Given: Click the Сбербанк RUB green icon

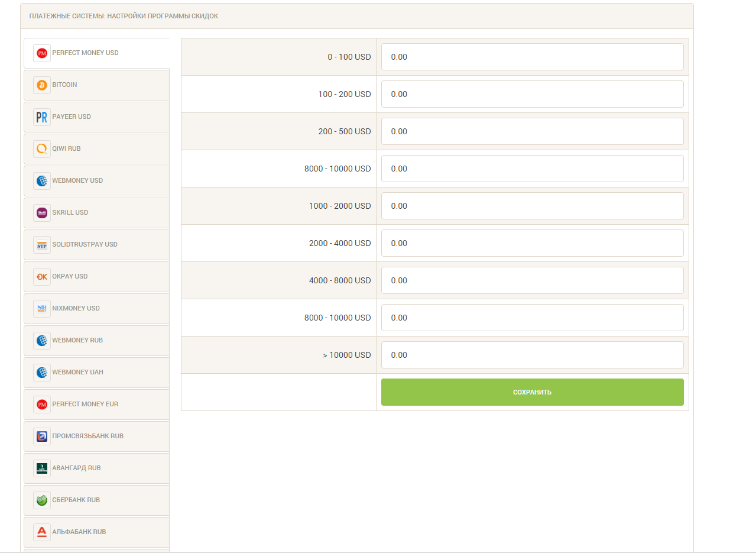Looking at the screenshot, I should tap(42, 500).
